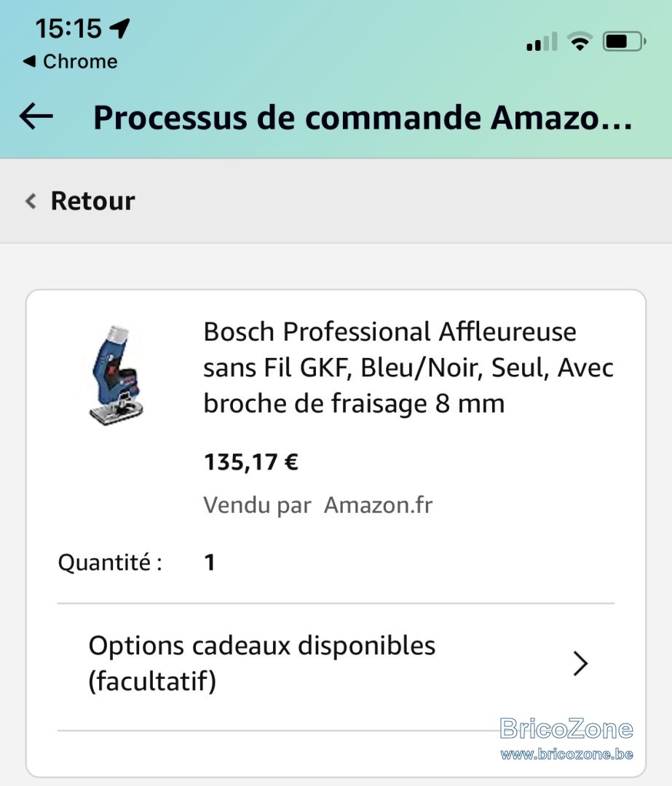This screenshot has height=786, width=672.
Task: Tap the Quantité label
Action: click(x=110, y=563)
